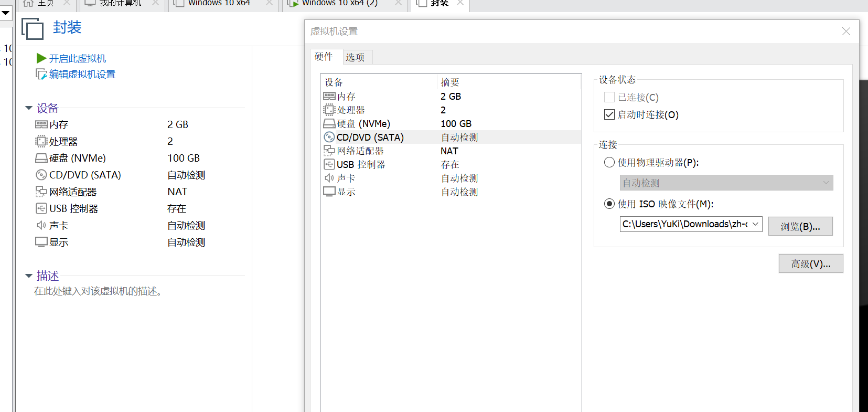Viewport: 868px width, 412px height.
Task: Select 使用物理驱动器 radio button
Action: 609,163
